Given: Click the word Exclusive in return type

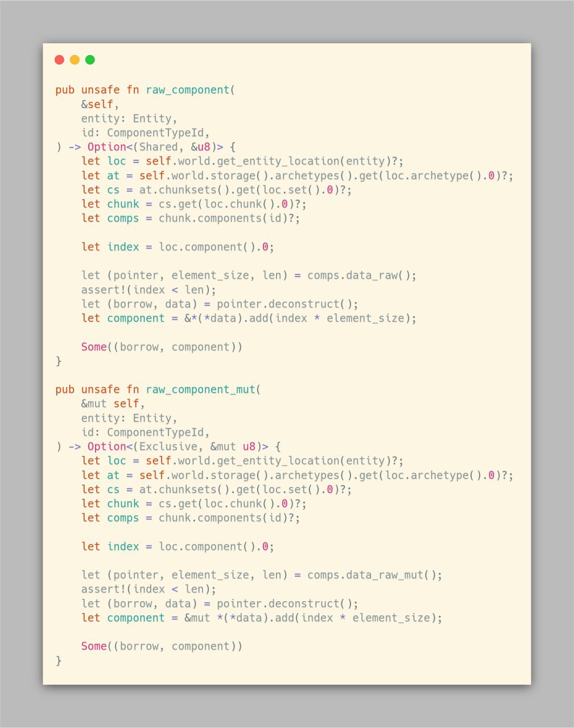Looking at the screenshot, I should (x=168, y=447).
